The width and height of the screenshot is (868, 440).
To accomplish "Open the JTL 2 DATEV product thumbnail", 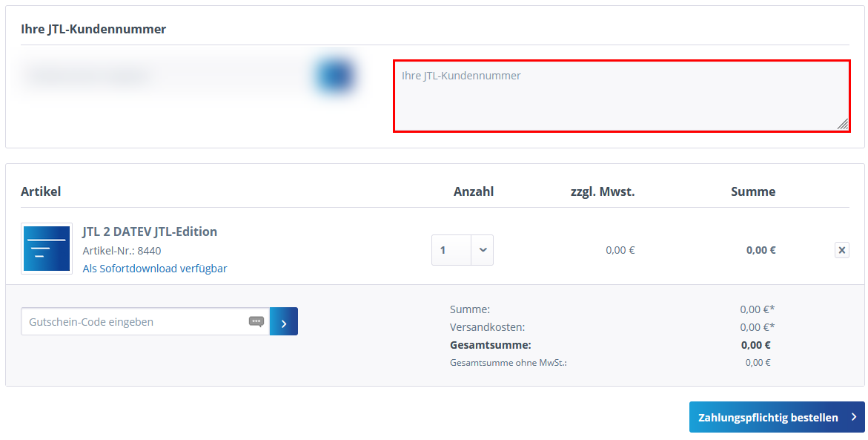I will [47, 249].
